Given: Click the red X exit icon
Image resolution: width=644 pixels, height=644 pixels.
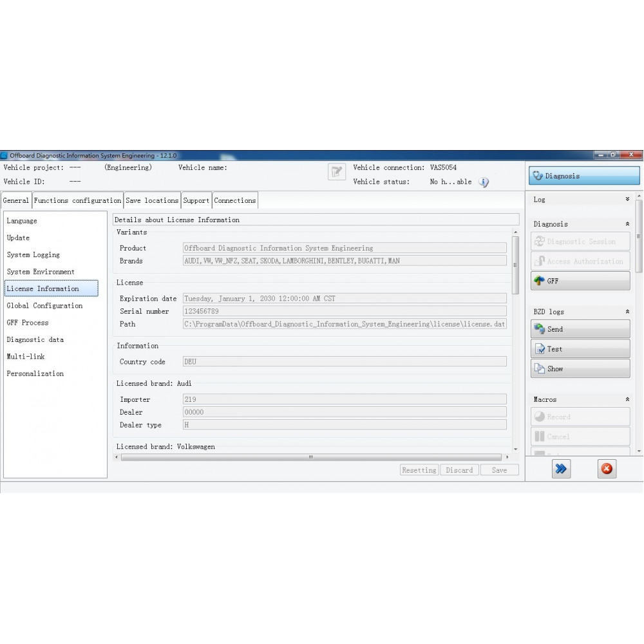Looking at the screenshot, I should tap(607, 469).
